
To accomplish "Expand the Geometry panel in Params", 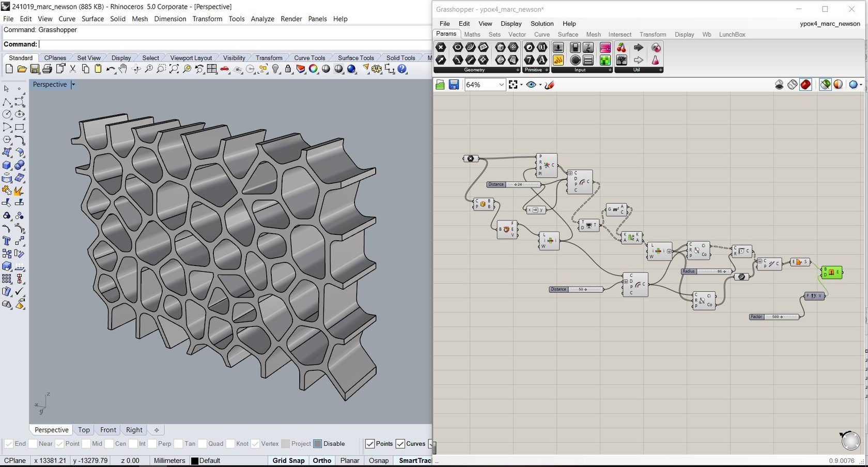I will click(517, 70).
